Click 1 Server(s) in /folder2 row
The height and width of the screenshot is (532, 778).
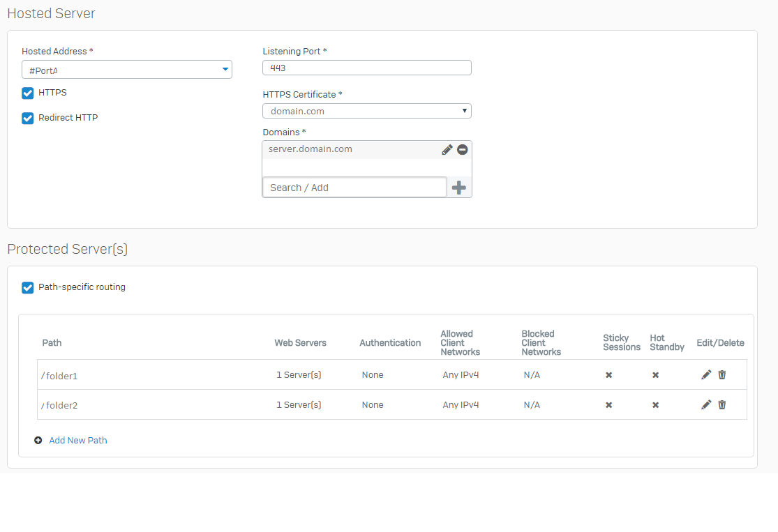(299, 405)
